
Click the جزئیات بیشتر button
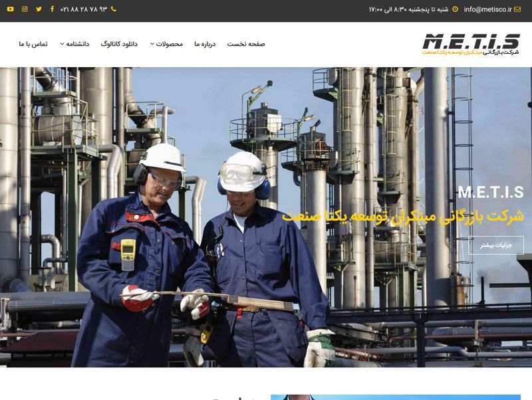point(496,245)
